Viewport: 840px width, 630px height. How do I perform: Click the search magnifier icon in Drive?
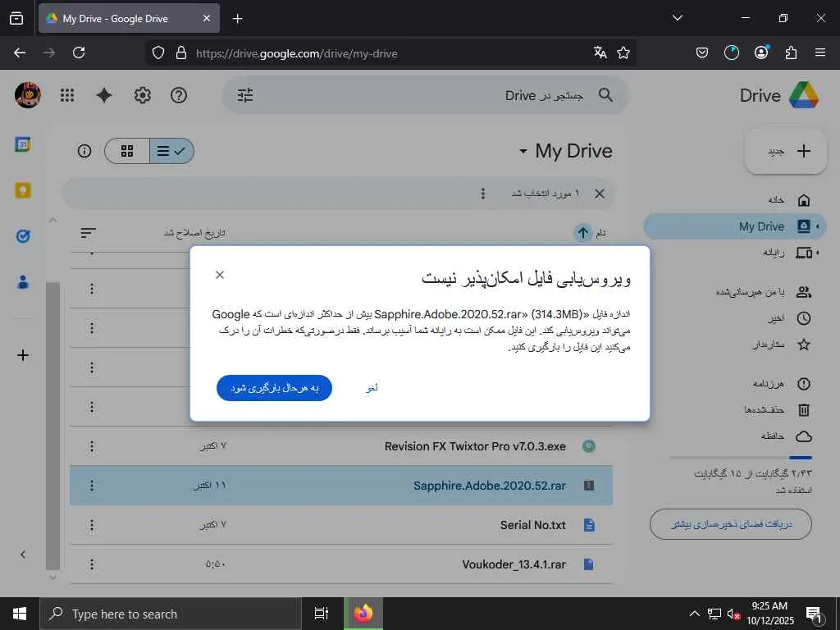(606, 95)
